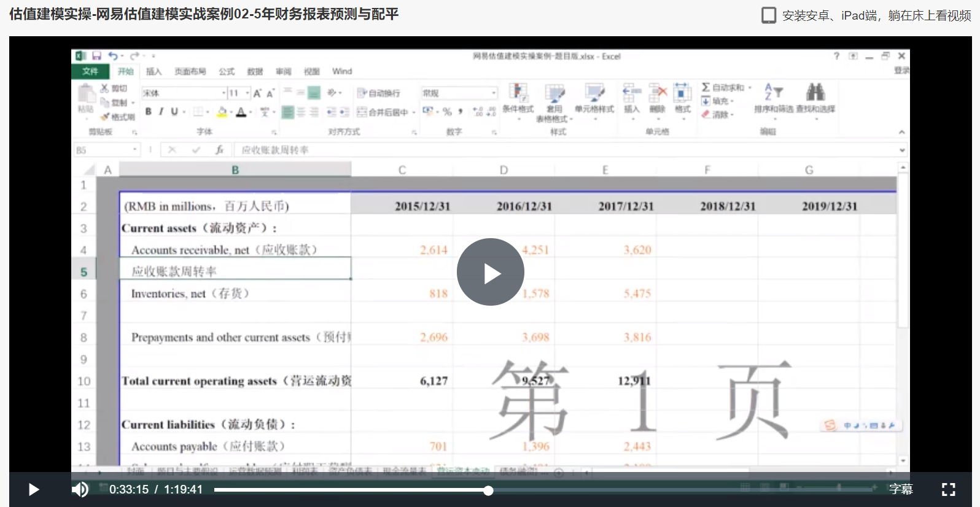Image resolution: width=980 pixels, height=507 pixels.
Task: Collapse the Excel ribbon with the chevron
Action: 901,132
